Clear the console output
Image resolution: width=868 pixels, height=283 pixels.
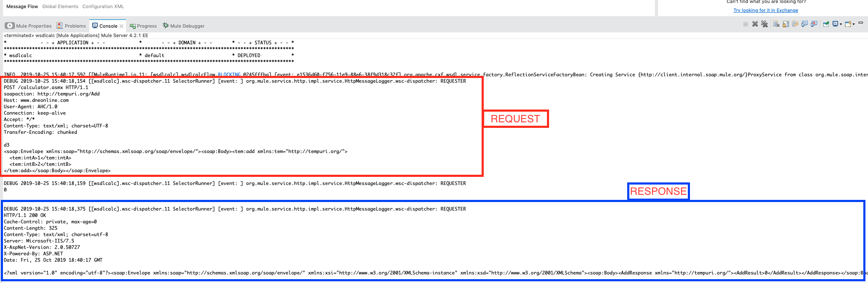pyautogui.click(x=776, y=24)
